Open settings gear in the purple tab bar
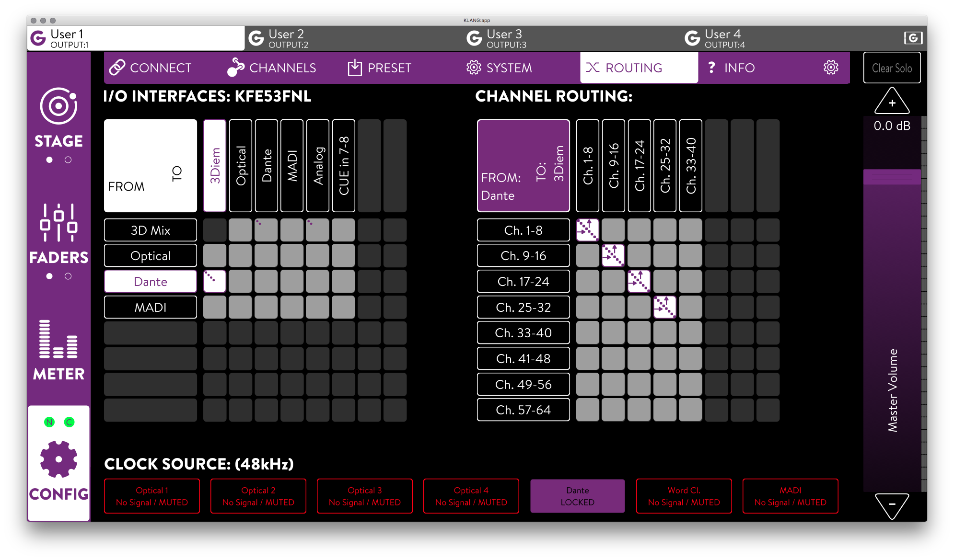This screenshot has height=560, width=954. tap(831, 68)
